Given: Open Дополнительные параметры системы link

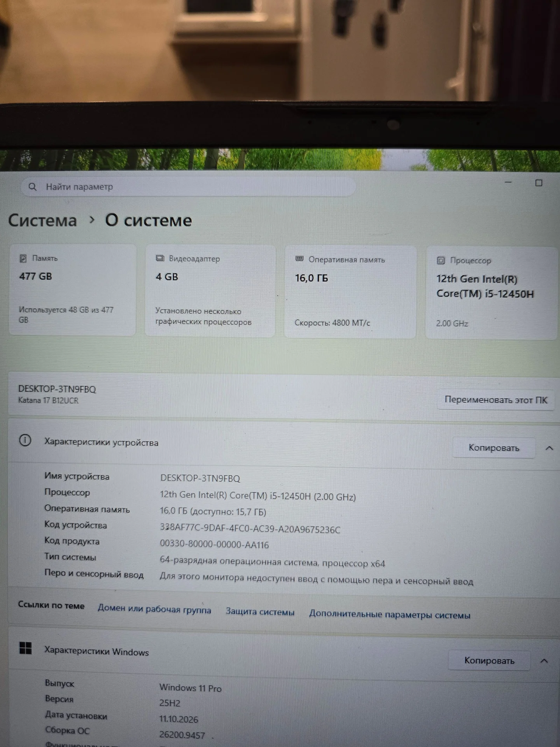Looking at the screenshot, I should (x=390, y=614).
